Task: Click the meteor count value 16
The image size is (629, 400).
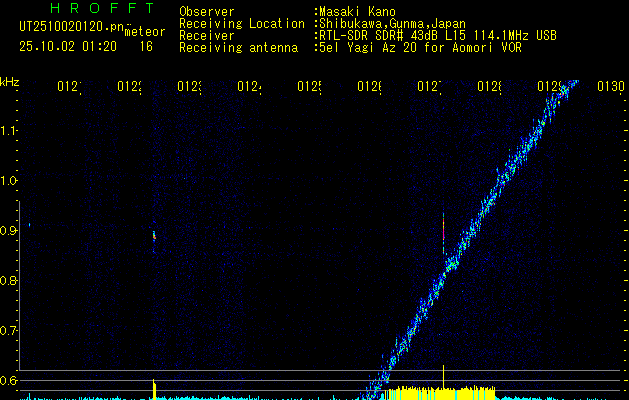Action: 146,46
